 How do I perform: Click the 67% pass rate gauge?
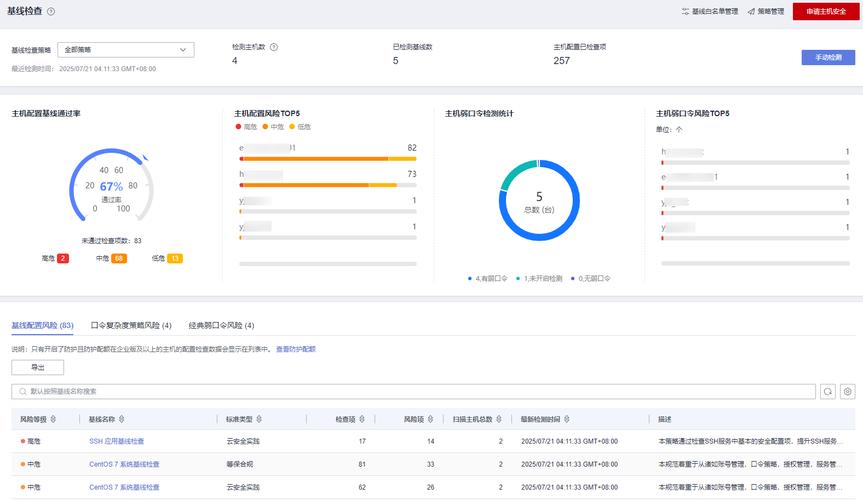(x=111, y=186)
